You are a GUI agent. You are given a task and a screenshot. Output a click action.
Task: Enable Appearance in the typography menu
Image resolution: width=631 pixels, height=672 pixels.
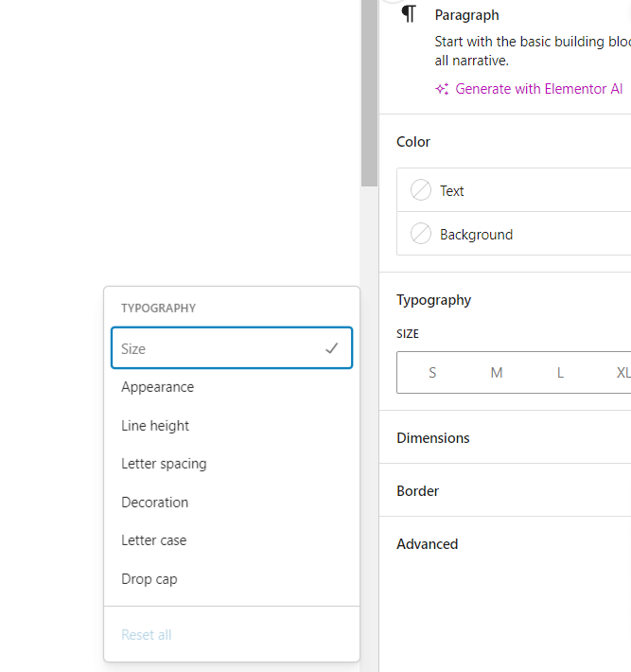tap(231, 387)
